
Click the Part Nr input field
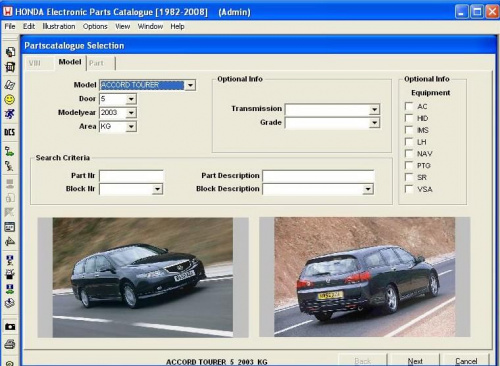(131, 176)
